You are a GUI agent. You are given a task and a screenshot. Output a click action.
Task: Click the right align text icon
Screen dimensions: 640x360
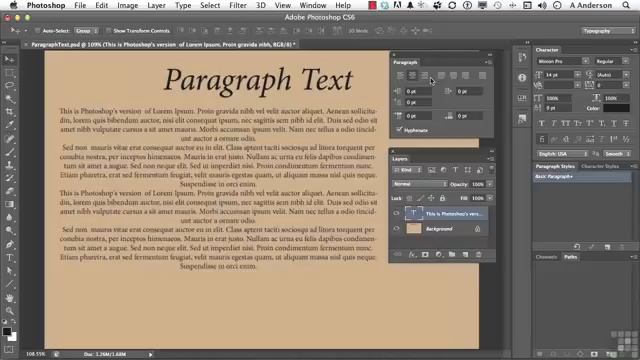coord(424,76)
